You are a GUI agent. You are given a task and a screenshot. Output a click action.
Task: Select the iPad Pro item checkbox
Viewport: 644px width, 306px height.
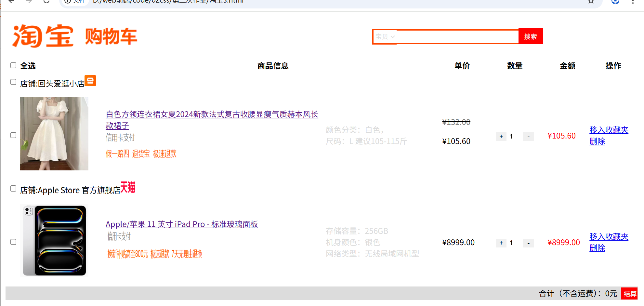tap(13, 242)
